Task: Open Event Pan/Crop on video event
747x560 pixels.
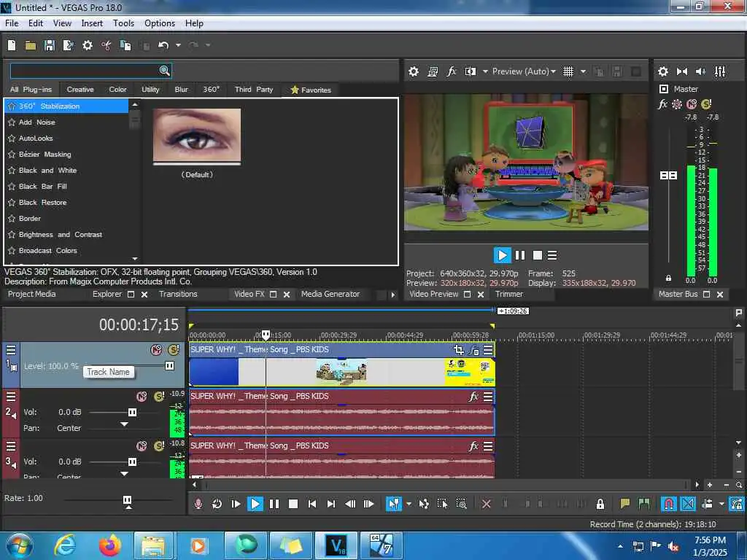Action: (458, 350)
